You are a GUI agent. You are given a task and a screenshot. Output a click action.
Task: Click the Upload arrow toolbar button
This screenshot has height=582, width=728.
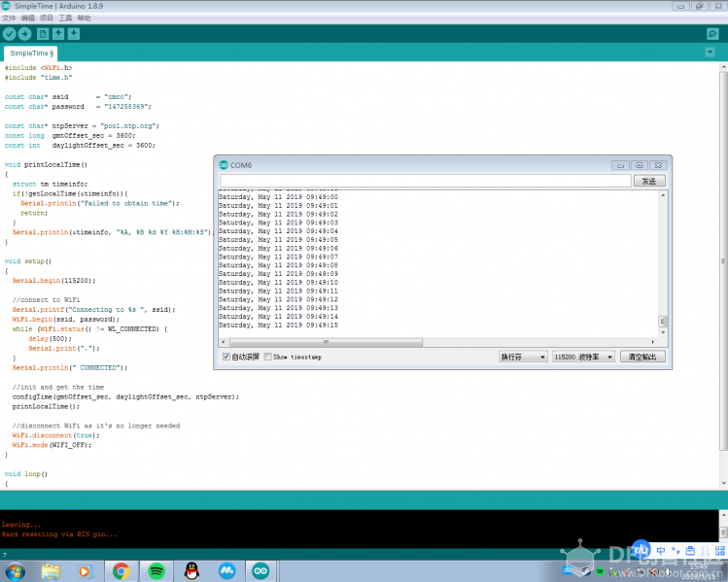24,34
